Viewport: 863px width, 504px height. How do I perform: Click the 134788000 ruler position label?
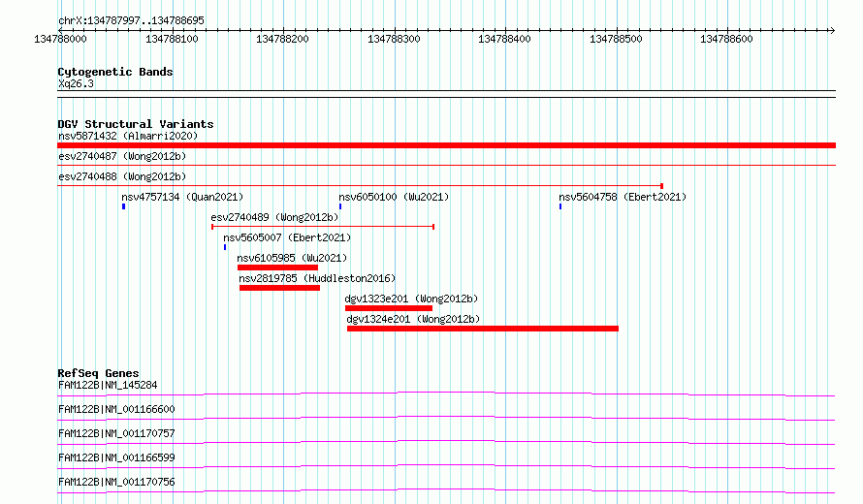[x=60, y=39]
